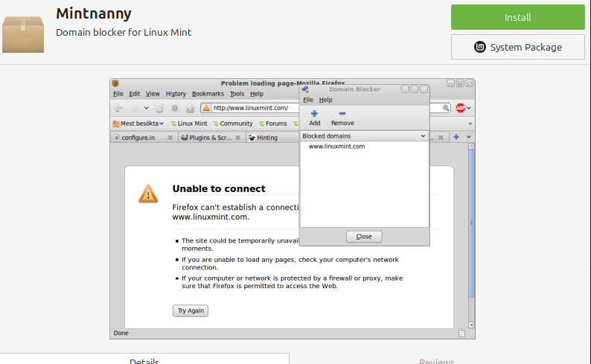The width and height of the screenshot is (591, 364).
Task: Open the Firefox Bookmarks menu
Action: coord(208,94)
